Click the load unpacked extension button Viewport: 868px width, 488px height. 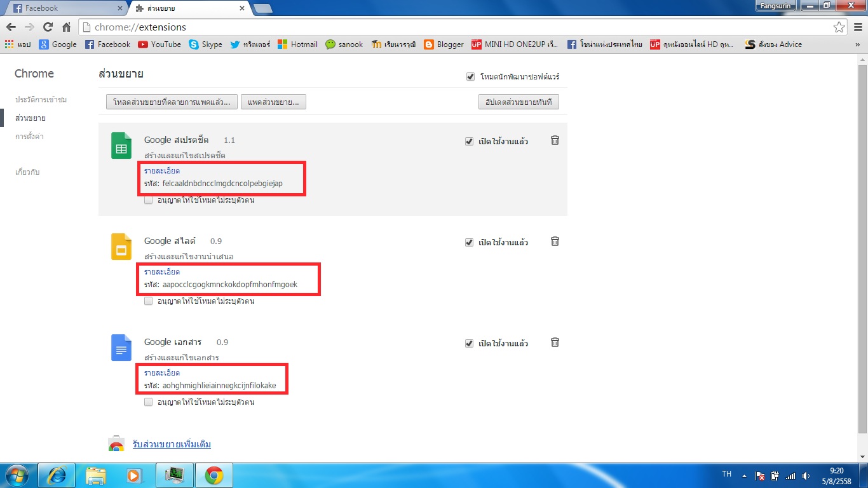click(x=172, y=102)
